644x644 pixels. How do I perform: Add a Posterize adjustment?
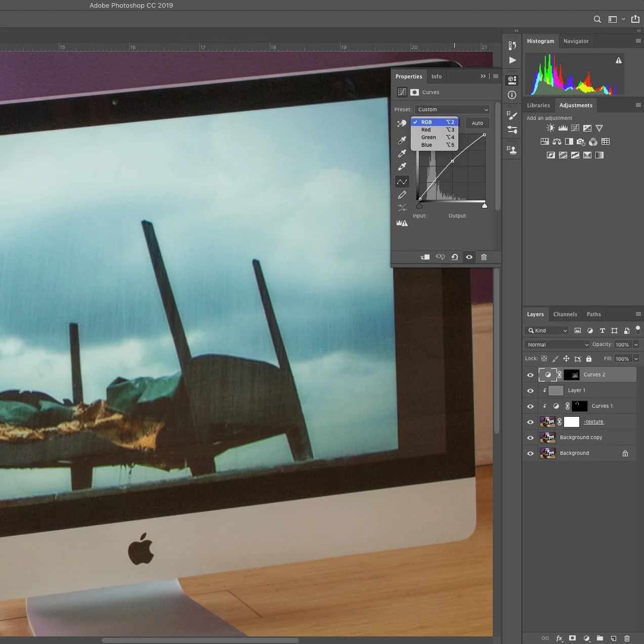coord(563,155)
